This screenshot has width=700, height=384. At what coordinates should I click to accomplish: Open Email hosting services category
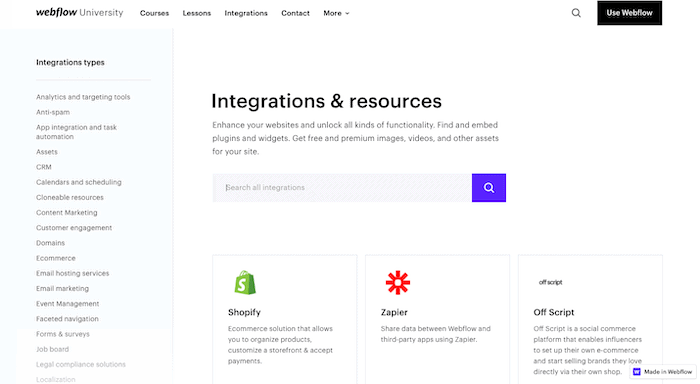click(72, 273)
